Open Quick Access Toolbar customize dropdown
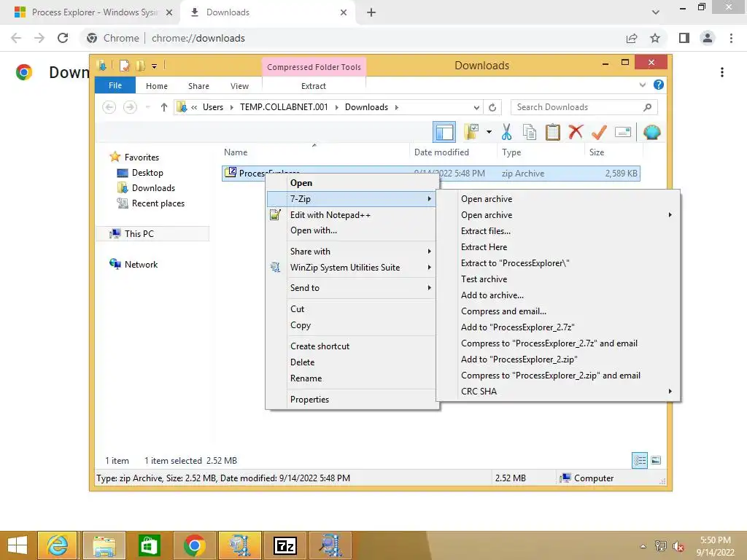The height and width of the screenshot is (560, 747). (x=154, y=66)
